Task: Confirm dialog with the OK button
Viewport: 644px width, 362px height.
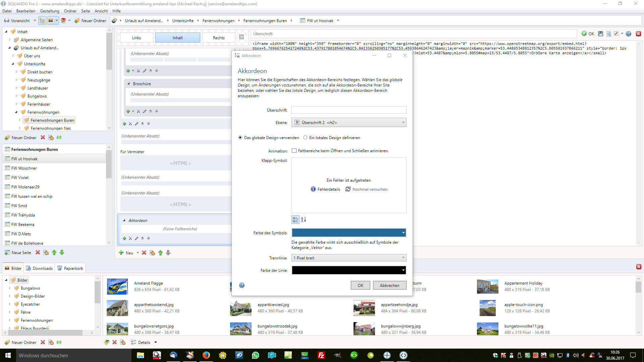Action: pos(360,286)
